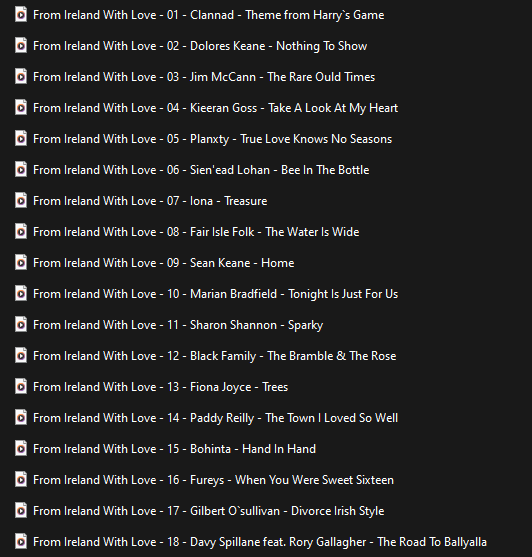This screenshot has height=557, width=532.
Task: Click the icon next to Sharon Shannon - Sparky
Action: pos(21,324)
